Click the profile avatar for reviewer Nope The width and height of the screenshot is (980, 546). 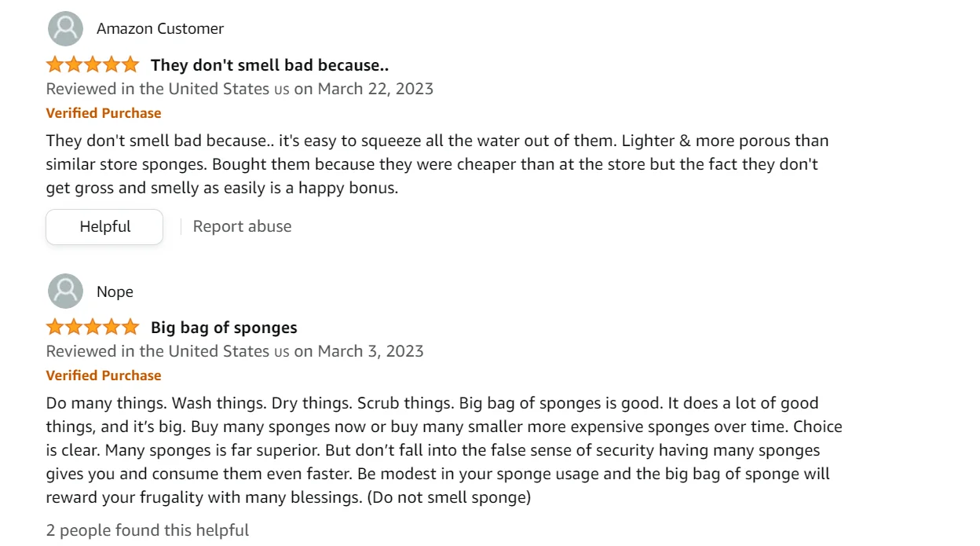[65, 291]
